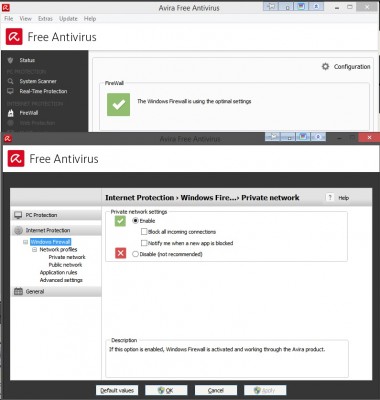This screenshot has height=400, width=380.
Task: Select the Enable radio button
Action: [135, 221]
